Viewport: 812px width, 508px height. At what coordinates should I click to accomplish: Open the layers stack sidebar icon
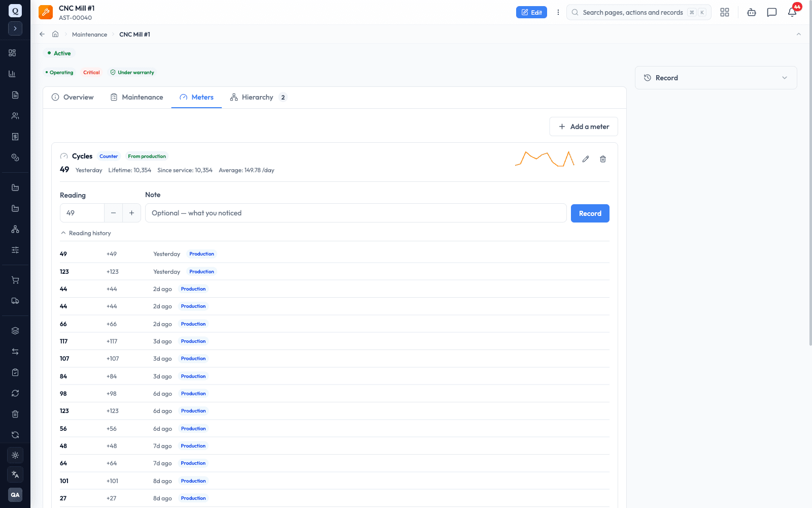[x=15, y=331]
